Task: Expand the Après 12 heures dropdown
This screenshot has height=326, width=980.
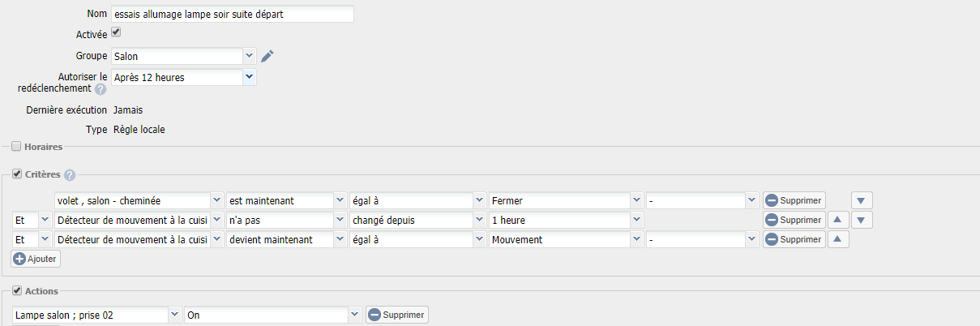Action: (x=184, y=77)
